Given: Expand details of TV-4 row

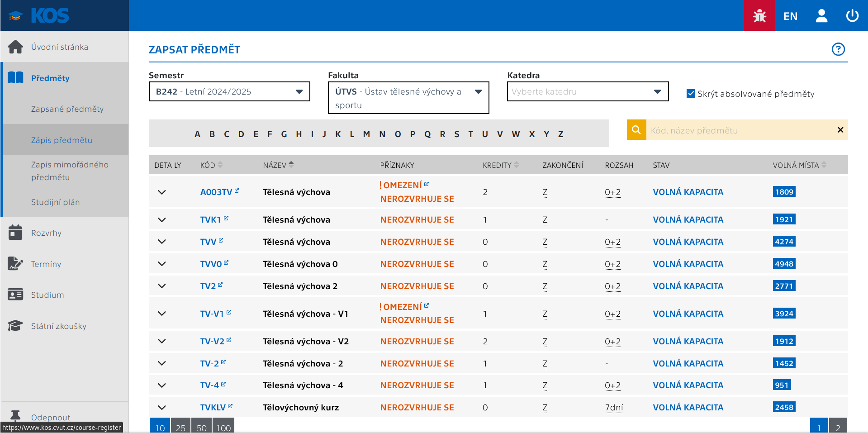Looking at the screenshot, I should point(162,385).
